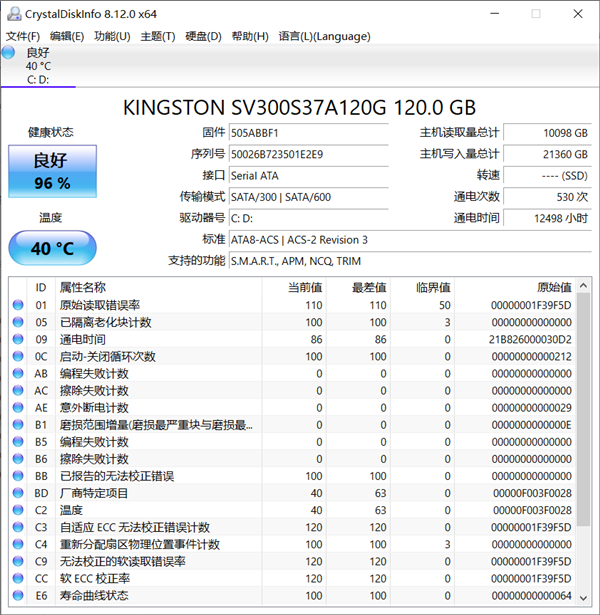The height and width of the screenshot is (615, 600).
Task: Open the 功能(U) menu
Action: click(111, 36)
